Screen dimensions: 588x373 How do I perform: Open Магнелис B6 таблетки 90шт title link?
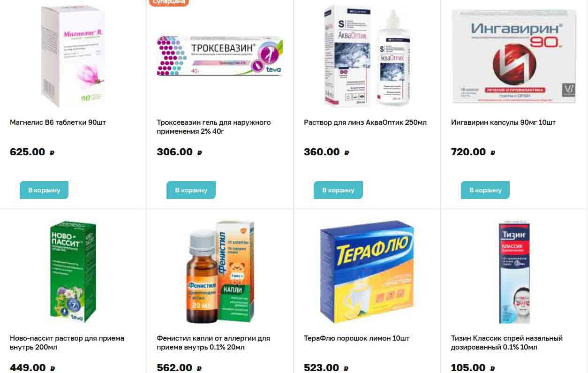coord(58,122)
